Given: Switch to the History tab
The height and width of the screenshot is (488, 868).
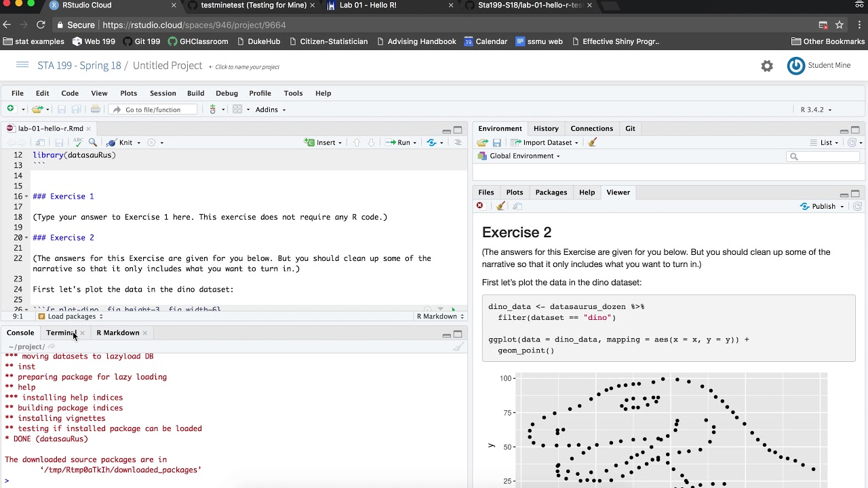Looking at the screenshot, I should tap(546, 128).
